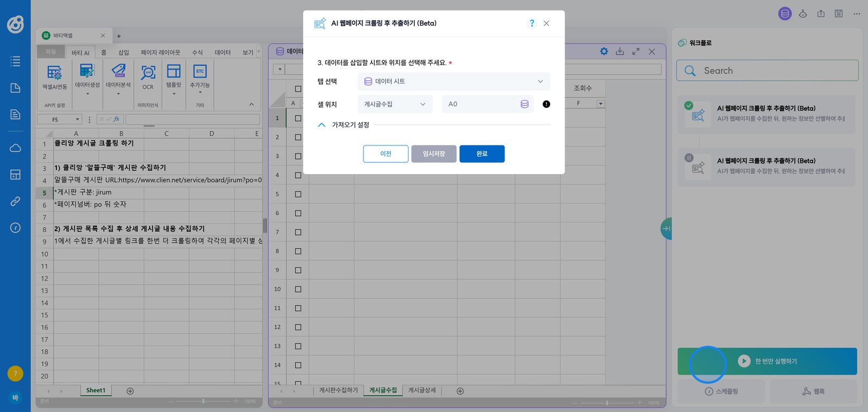Screen dimensions: 868x412
Task: Open the 웹훅 button
Action: pos(813,391)
